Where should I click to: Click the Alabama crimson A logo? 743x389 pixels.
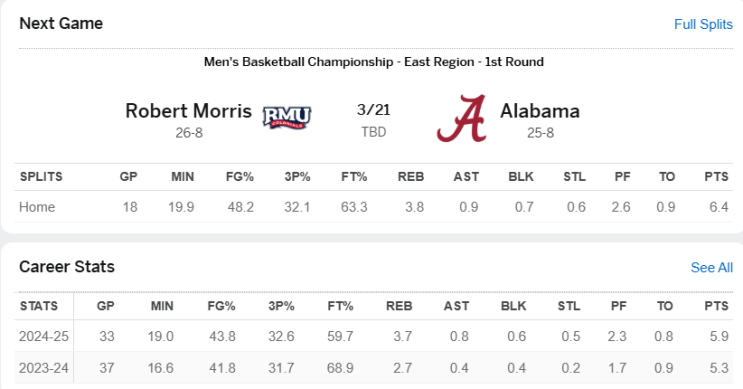click(462, 118)
